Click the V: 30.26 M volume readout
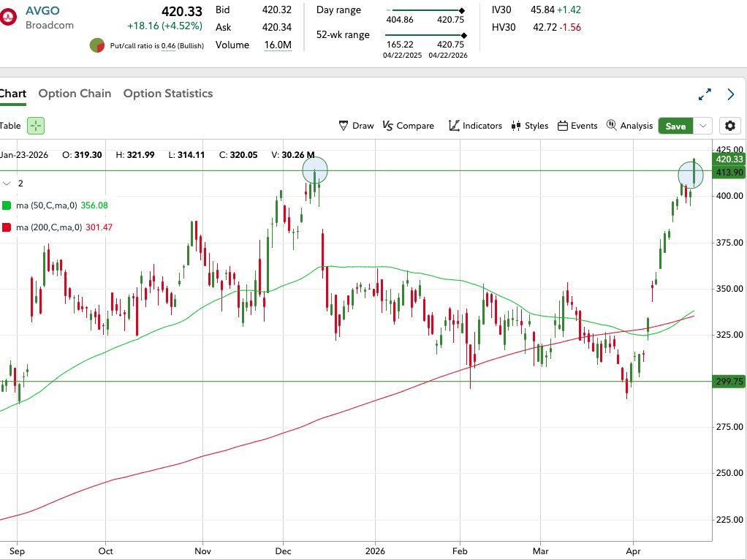The height and width of the screenshot is (560, 747). coord(293,155)
